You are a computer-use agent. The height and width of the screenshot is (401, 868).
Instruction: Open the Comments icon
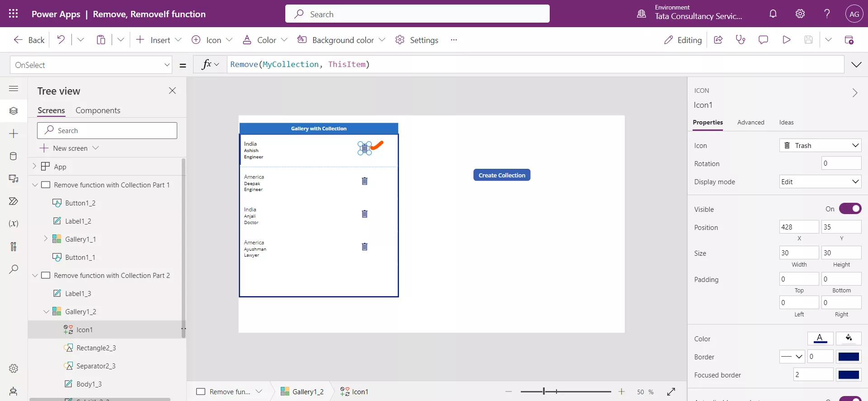coord(763,40)
